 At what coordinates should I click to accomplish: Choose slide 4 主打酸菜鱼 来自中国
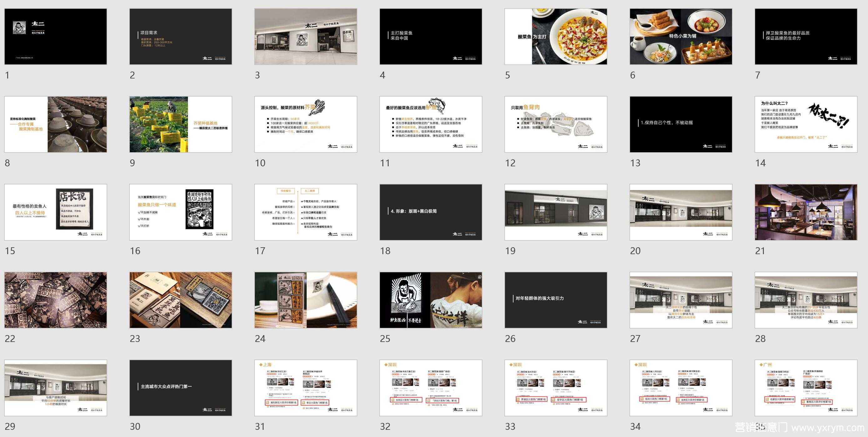coord(431,36)
